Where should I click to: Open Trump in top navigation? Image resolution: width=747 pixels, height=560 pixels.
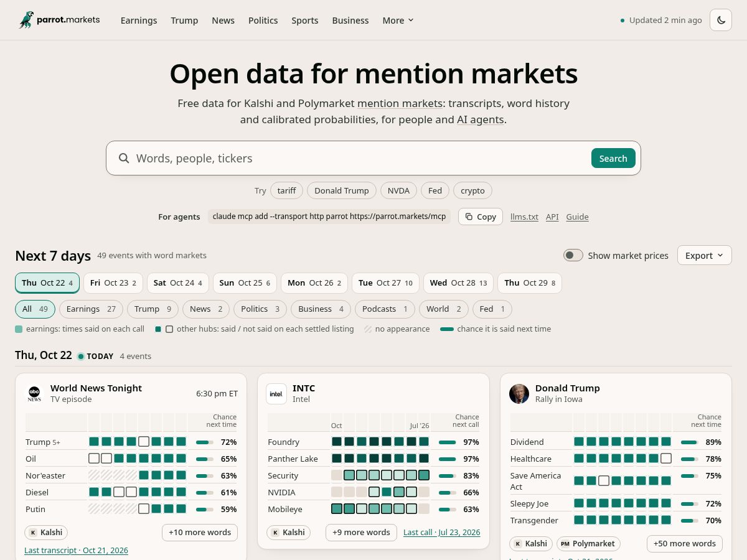[184, 20]
